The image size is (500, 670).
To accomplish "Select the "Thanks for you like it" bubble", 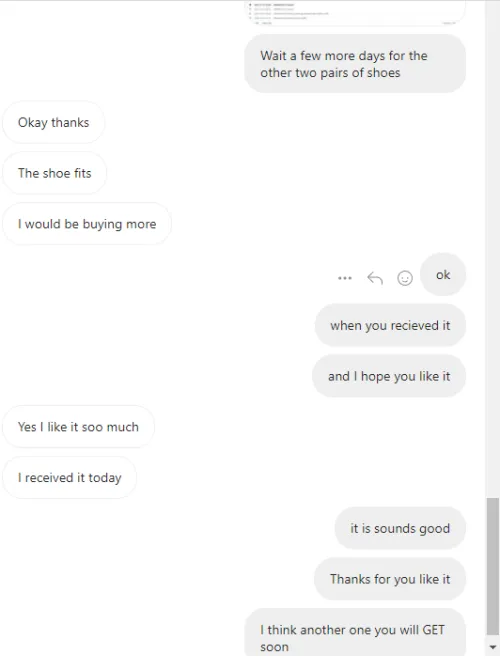I will pos(390,579).
